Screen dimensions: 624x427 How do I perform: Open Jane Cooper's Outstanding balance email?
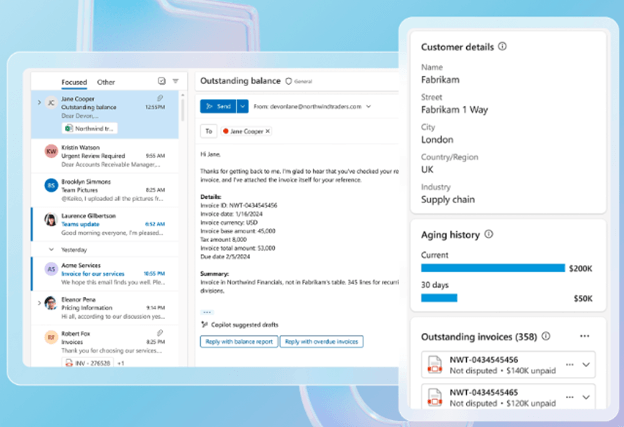point(105,115)
